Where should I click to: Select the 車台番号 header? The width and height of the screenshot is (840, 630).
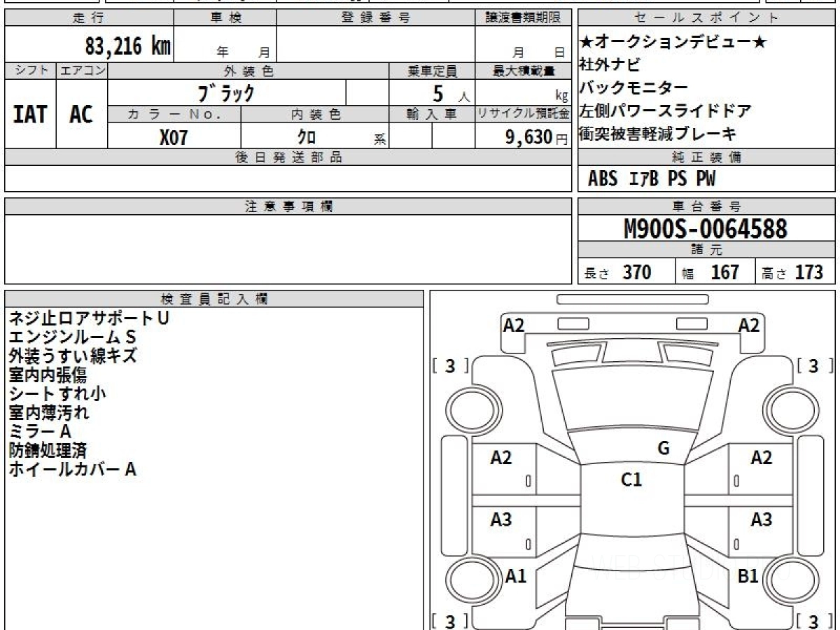[x=707, y=206]
